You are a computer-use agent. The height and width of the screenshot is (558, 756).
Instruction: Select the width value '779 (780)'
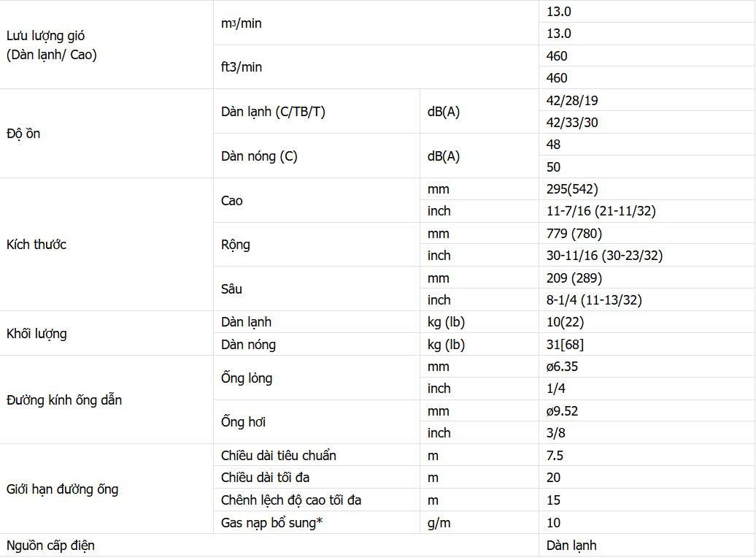(574, 234)
